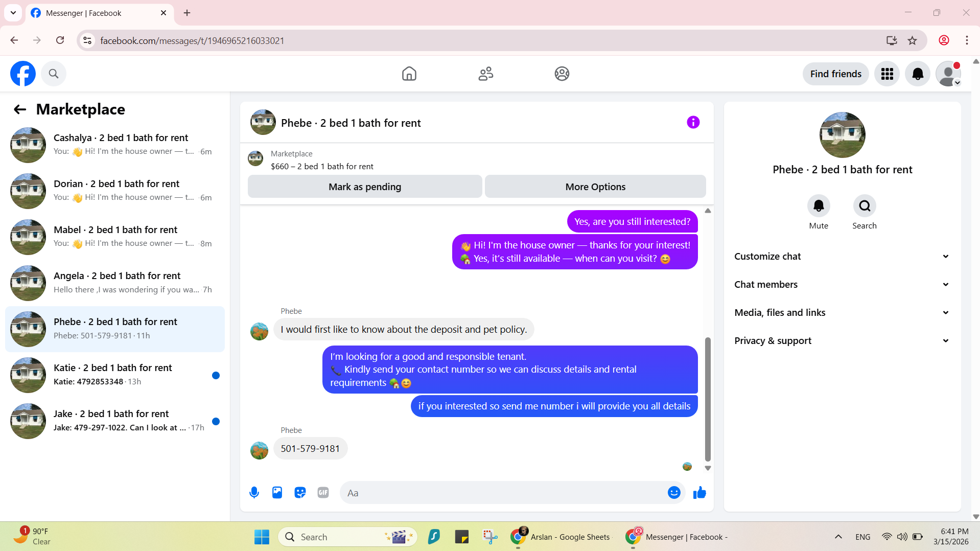The width and height of the screenshot is (980, 551).
Task: Click the deposit and pet policy message
Action: (404, 329)
